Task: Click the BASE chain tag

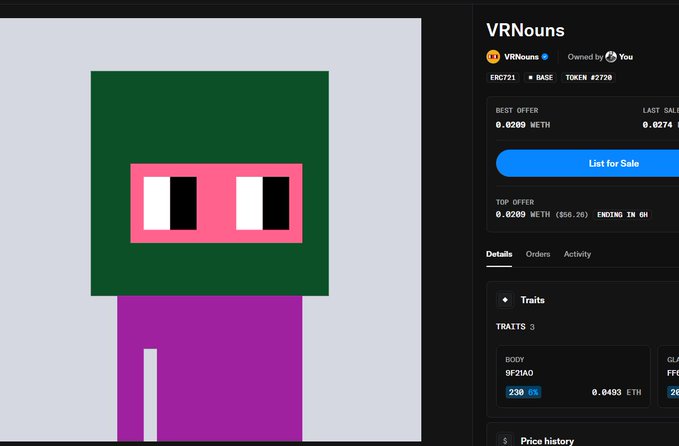Action: pos(540,78)
